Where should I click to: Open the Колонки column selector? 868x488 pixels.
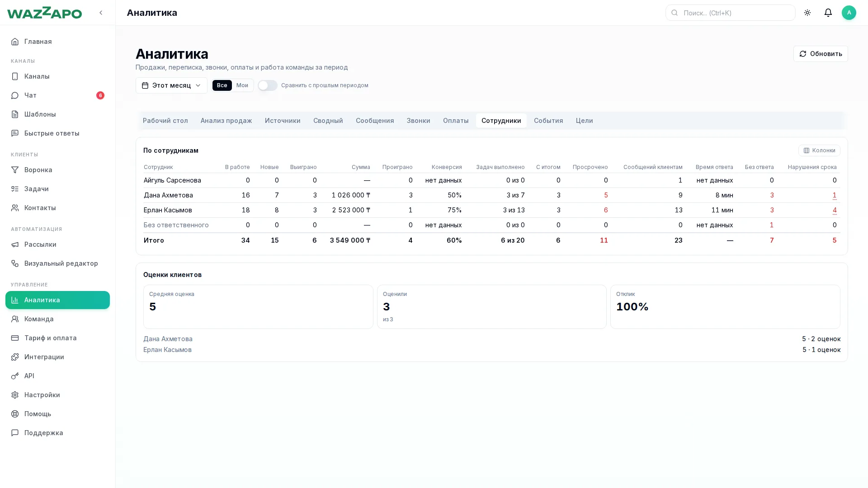click(819, 150)
